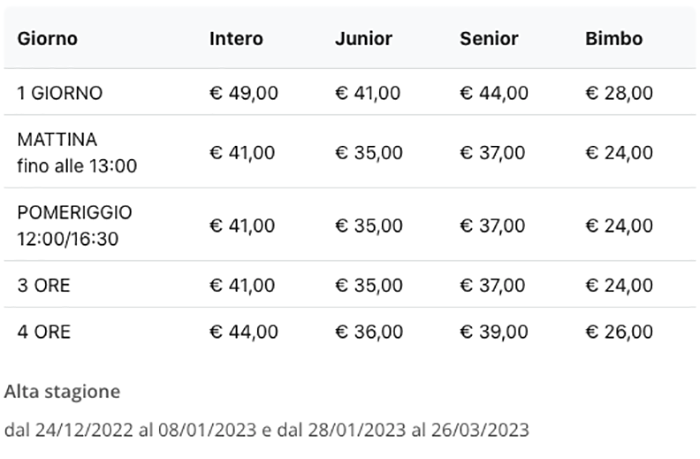700x459 pixels.
Task: Select the MATTINA fino alle 13:00 row label
Action: pos(77,152)
